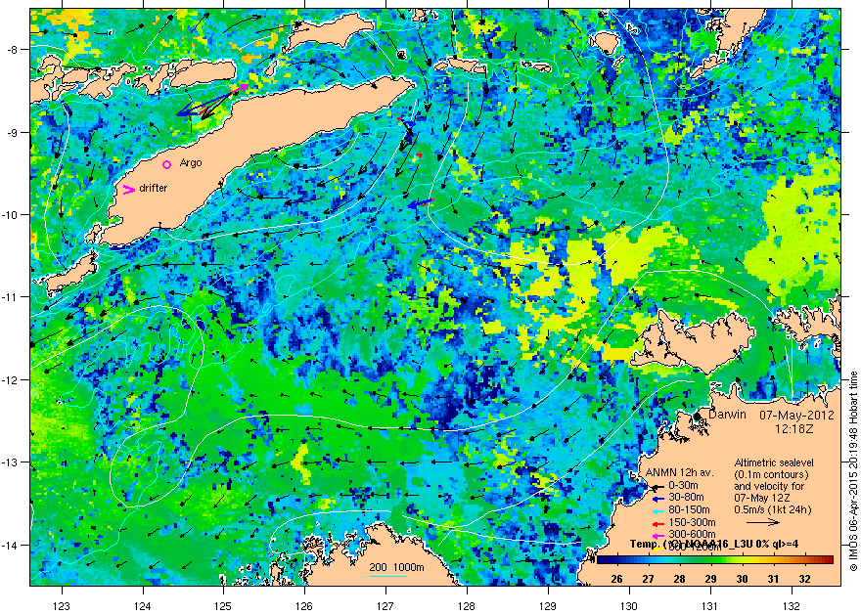This screenshot has width=861, height=616.
Task: Click the latitude label -10
Action: coord(11,214)
